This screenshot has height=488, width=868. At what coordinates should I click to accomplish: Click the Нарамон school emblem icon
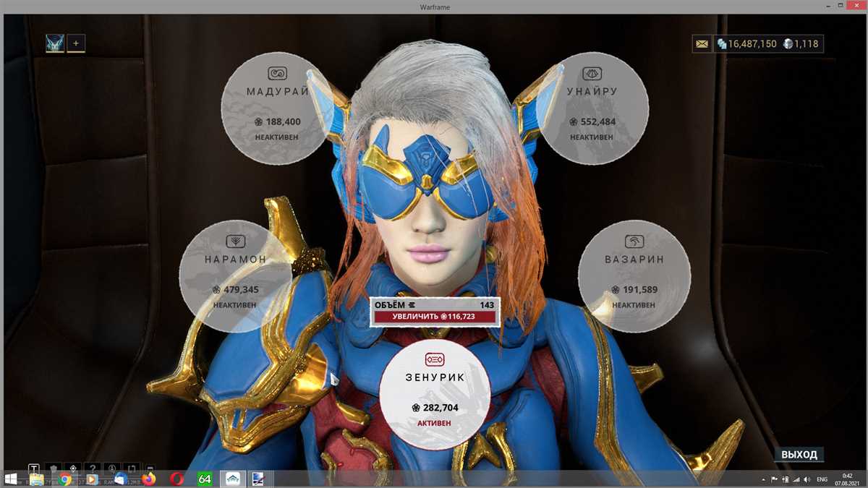click(235, 241)
